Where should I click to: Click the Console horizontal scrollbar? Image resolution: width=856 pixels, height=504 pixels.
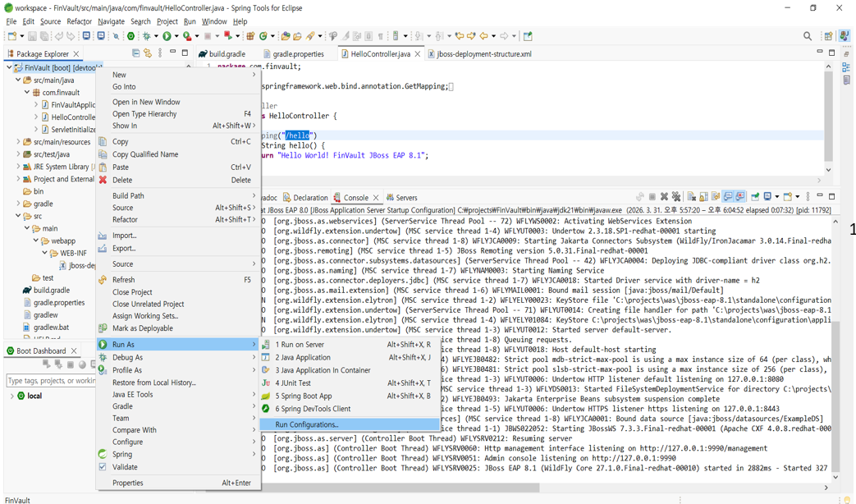point(401,487)
